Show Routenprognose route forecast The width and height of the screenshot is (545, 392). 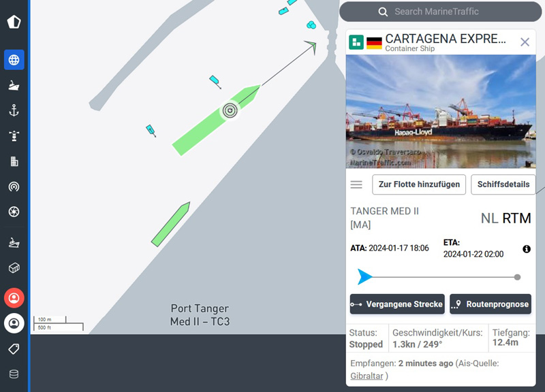(490, 304)
